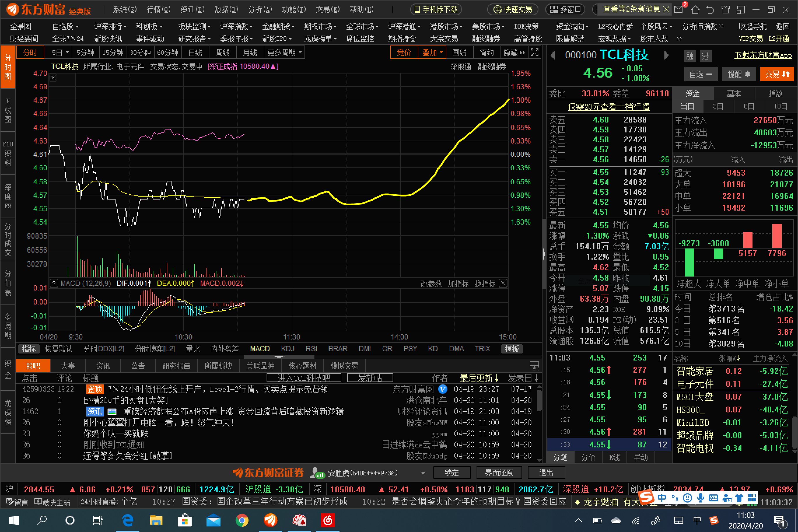Screen dimensions: 798x532
Task: Toggle 融 margin trading badge
Action: [x=689, y=56]
